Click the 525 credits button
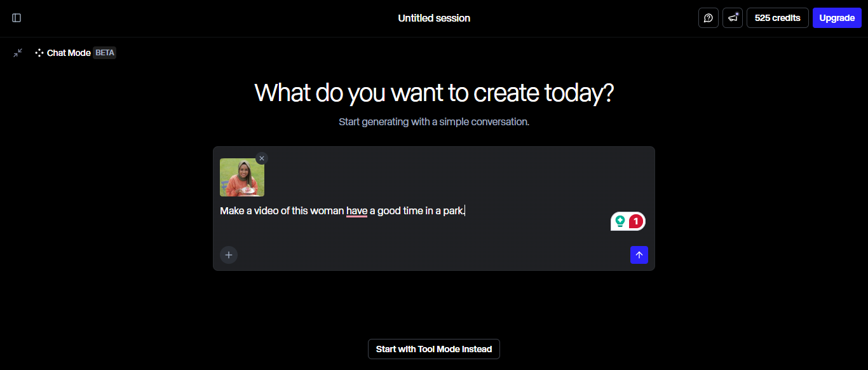The height and width of the screenshot is (370, 868). (x=778, y=18)
